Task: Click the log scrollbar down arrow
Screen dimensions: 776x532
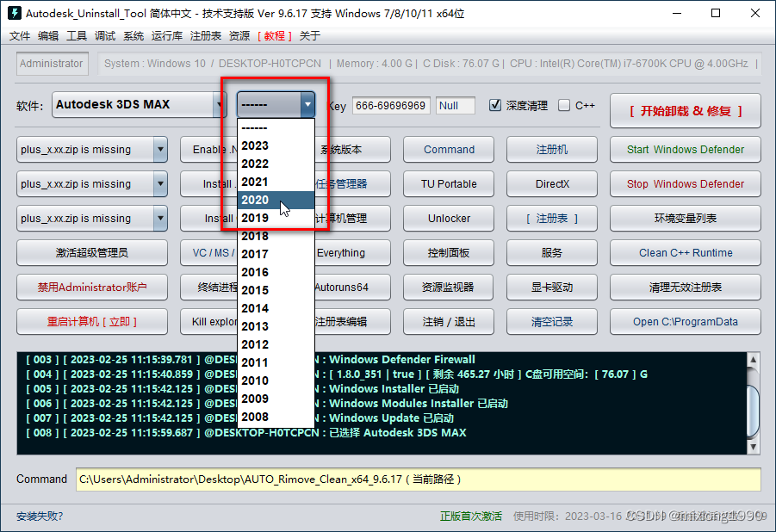Action: coord(753,447)
